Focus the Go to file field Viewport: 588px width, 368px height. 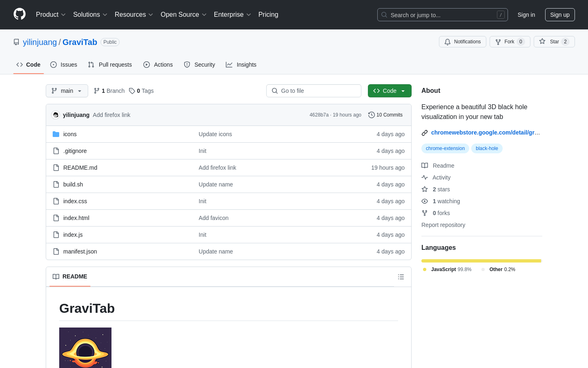click(x=314, y=91)
